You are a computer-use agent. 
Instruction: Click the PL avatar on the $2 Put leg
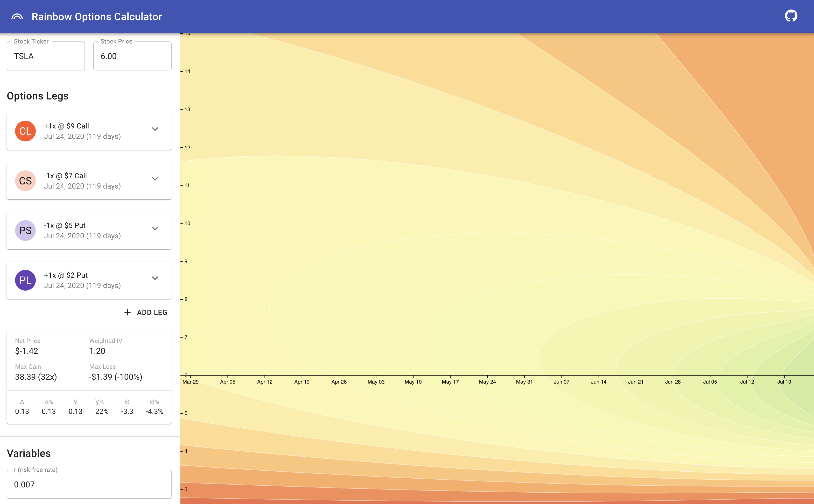coord(25,280)
